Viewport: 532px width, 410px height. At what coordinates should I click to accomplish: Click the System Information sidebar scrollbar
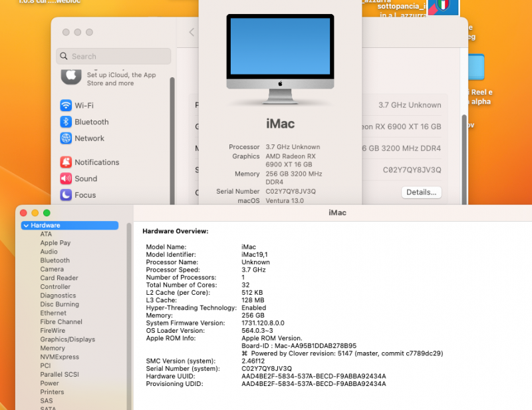(x=129, y=316)
